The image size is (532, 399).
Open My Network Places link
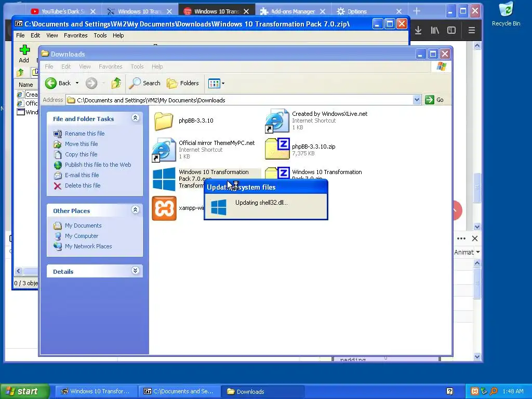click(x=88, y=246)
